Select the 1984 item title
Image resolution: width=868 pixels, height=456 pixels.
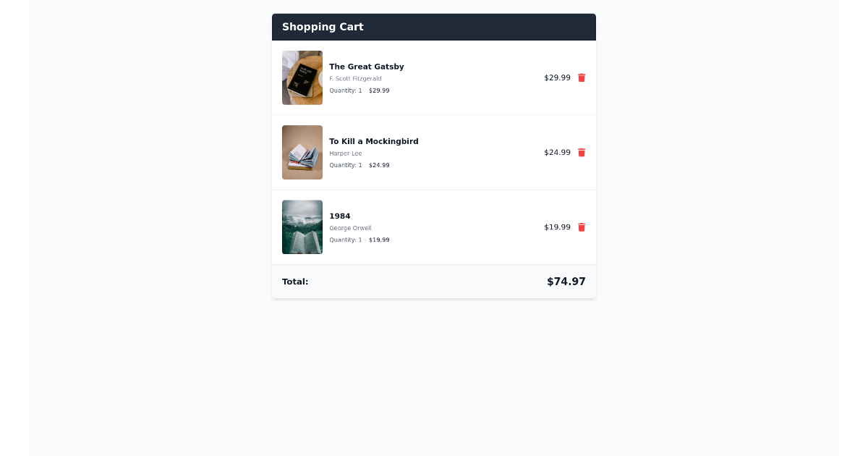pyautogui.click(x=340, y=216)
